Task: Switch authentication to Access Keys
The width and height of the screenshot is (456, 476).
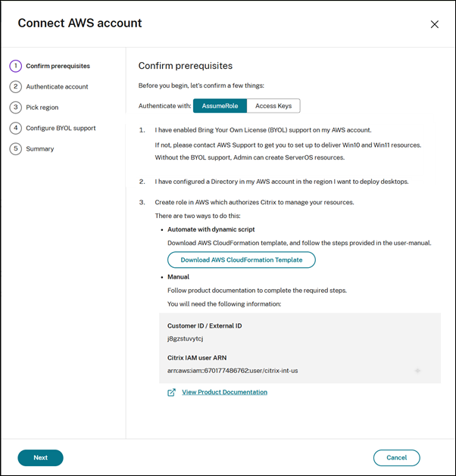Action: click(x=273, y=106)
